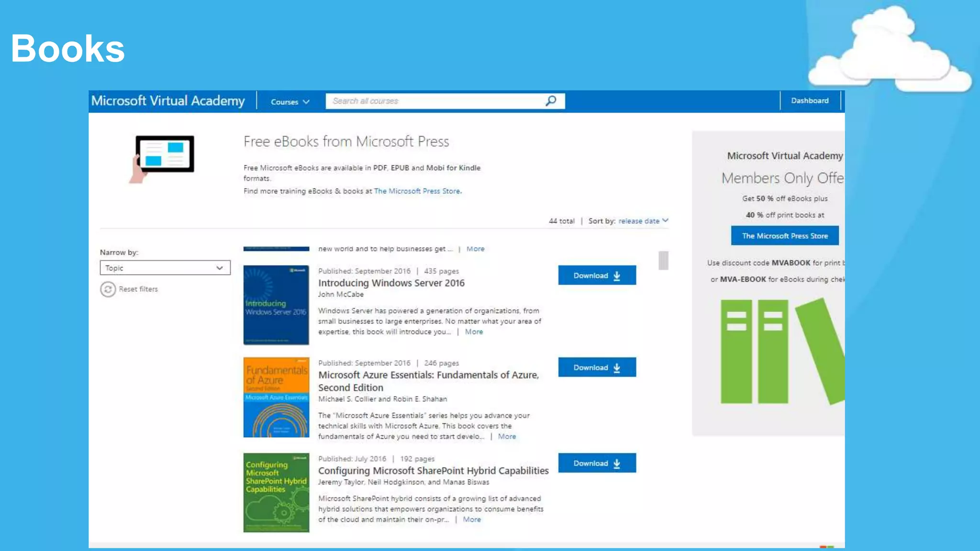Open the Fundamentals of Azure book cover
The width and height of the screenshot is (980, 551).
click(276, 397)
